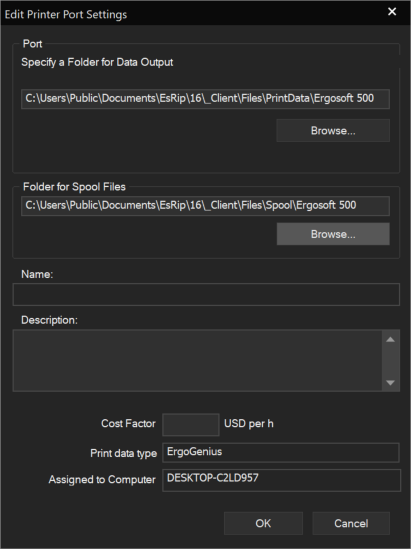Confirm settings with the OK button
The height and width of the screenshot is (549, 411).
pyautogui.click(x=263, y=523)
